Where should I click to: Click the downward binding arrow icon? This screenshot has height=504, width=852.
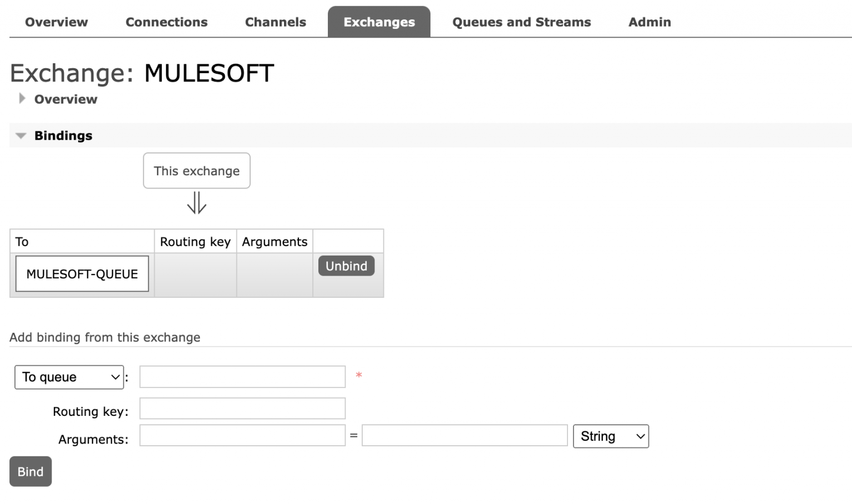(x=196, y=205)
